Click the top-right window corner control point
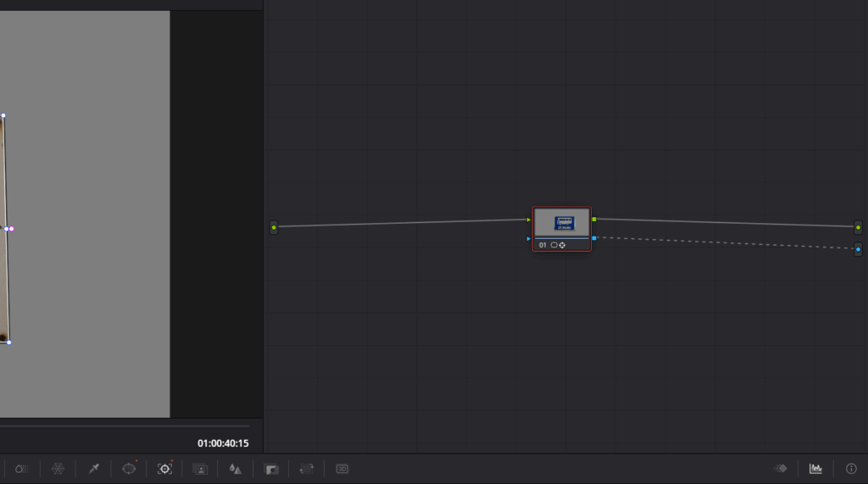Viewport: 868px width, 484px height. pos(3,116)
